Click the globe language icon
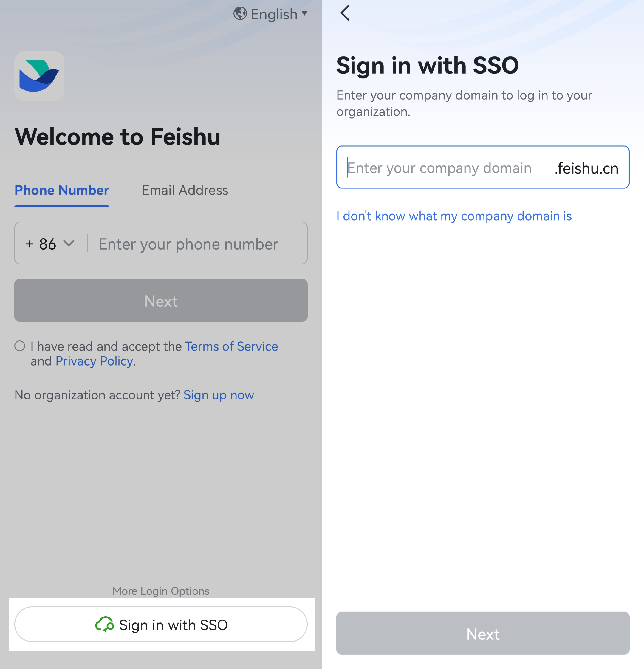The width and height of the screenshot is (644, 669). coord(240,14)
